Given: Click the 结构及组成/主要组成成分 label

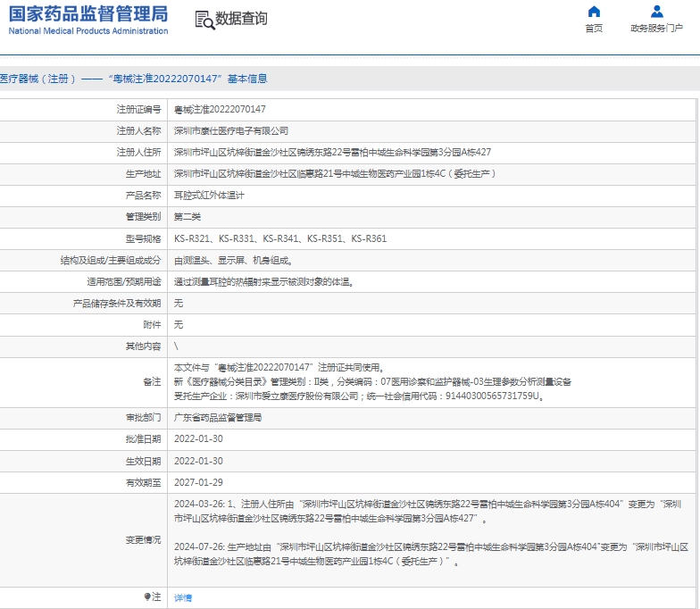Looking at the screenshot, I should coord(111,261).
